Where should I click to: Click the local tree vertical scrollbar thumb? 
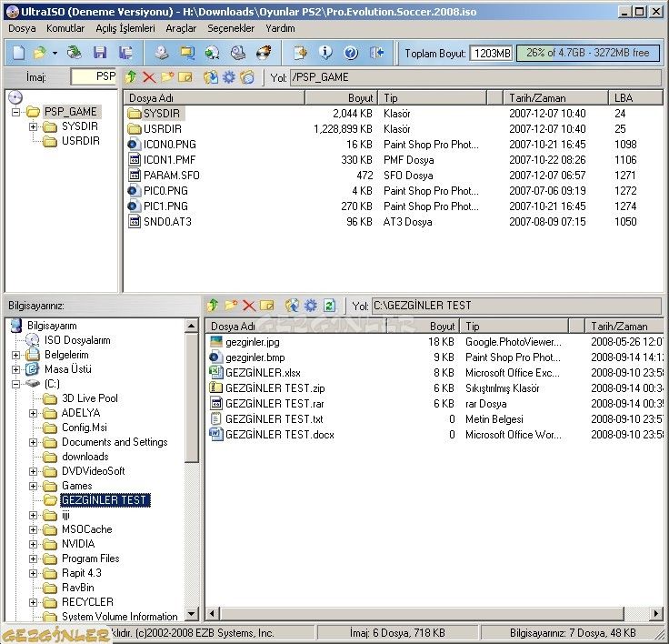pyautogui.click(x=192, y=398)
